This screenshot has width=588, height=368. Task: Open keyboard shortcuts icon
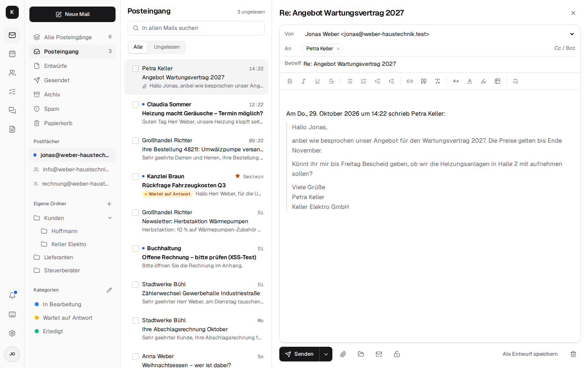click(x=12, y=314)
